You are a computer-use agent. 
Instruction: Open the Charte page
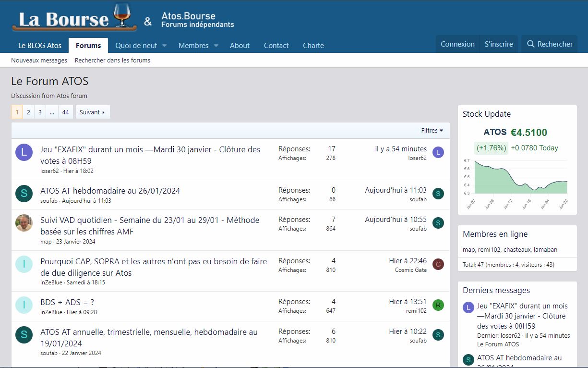(x=313, y=46)
